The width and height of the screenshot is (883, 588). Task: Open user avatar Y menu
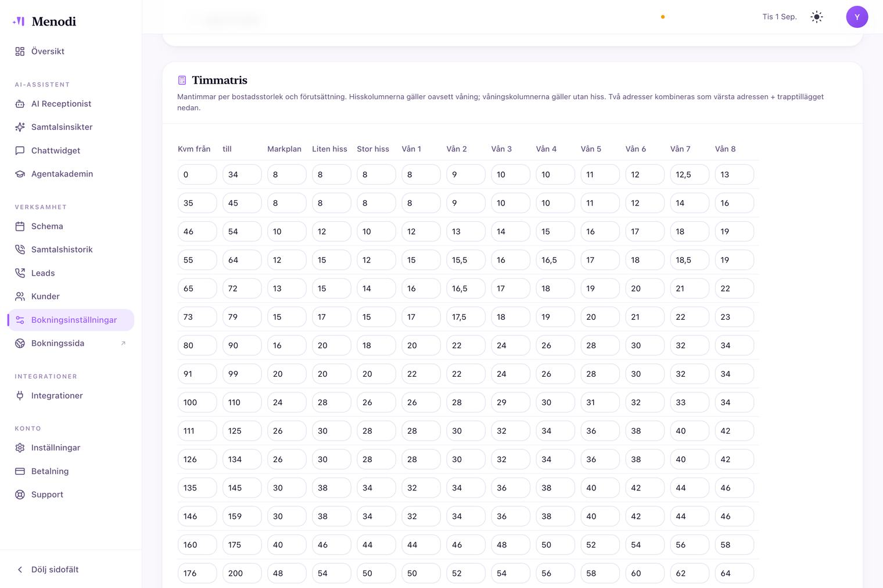click(x=857, y=17)
